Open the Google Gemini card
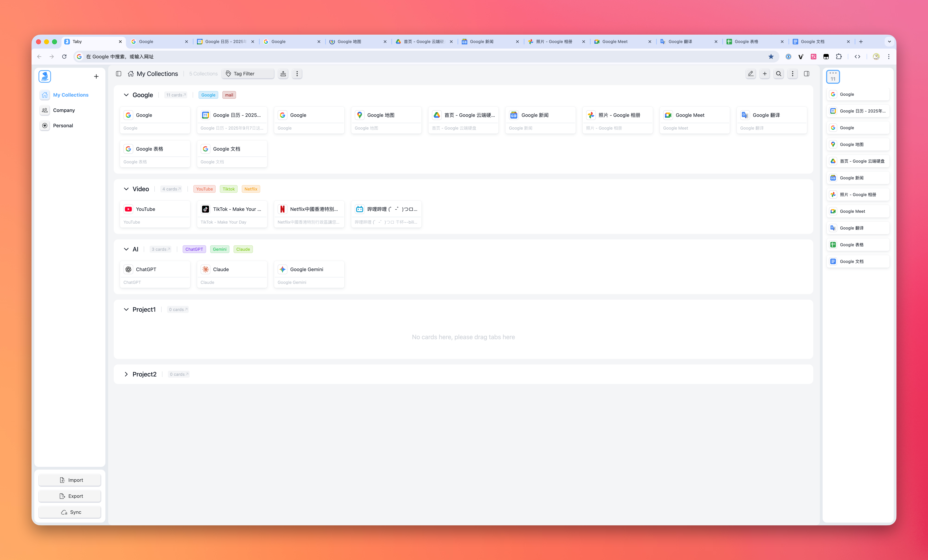This screenshot has height=560, width=928. [x=309, y=275]
